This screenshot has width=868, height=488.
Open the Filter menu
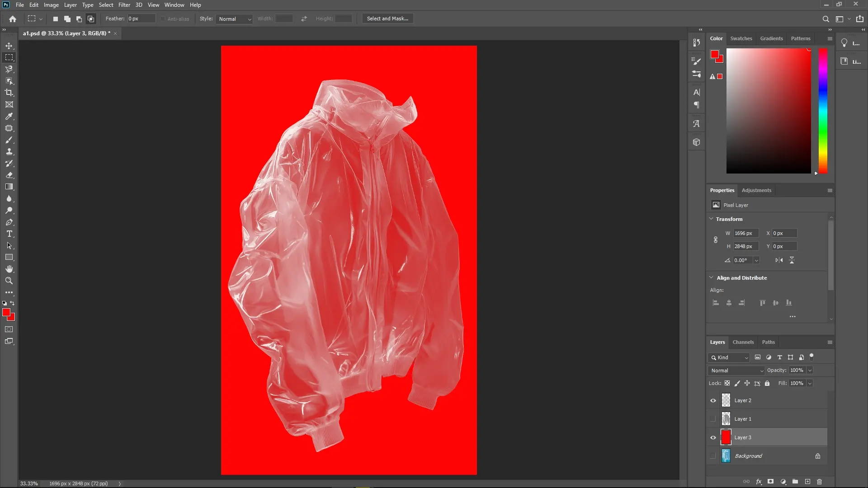(x=124, y=5)
